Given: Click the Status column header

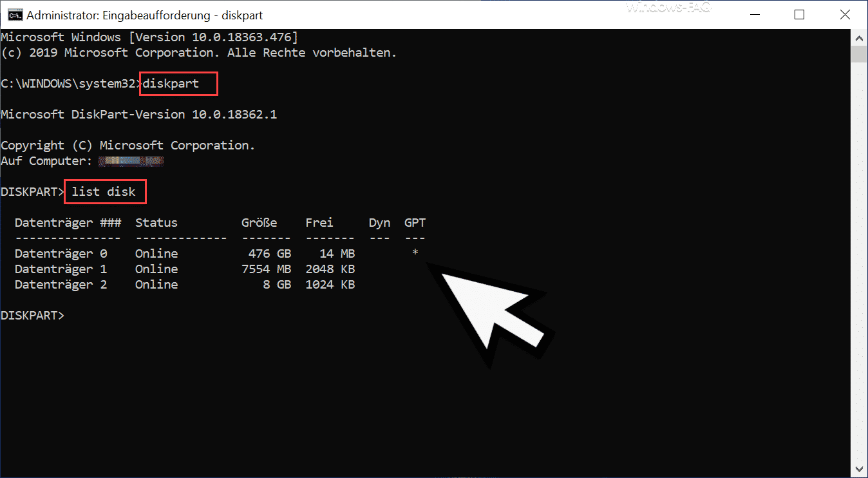Looking at the screenshot, I should (x=156, y=223).
